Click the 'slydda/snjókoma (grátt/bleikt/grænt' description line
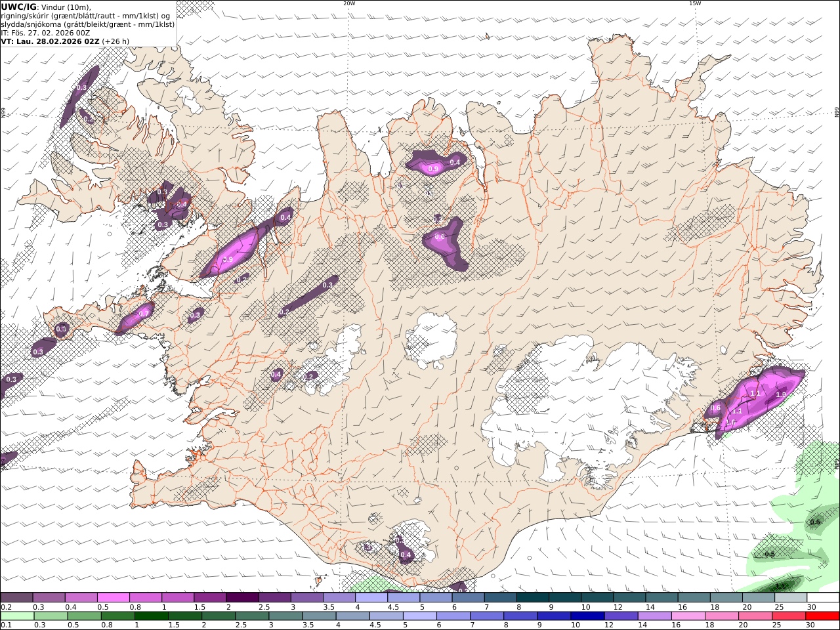 coord(88,24)
